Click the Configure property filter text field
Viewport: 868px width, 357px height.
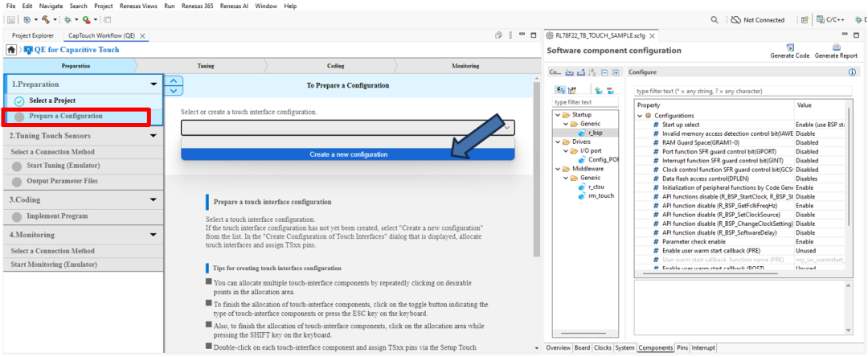click(743, 91)
